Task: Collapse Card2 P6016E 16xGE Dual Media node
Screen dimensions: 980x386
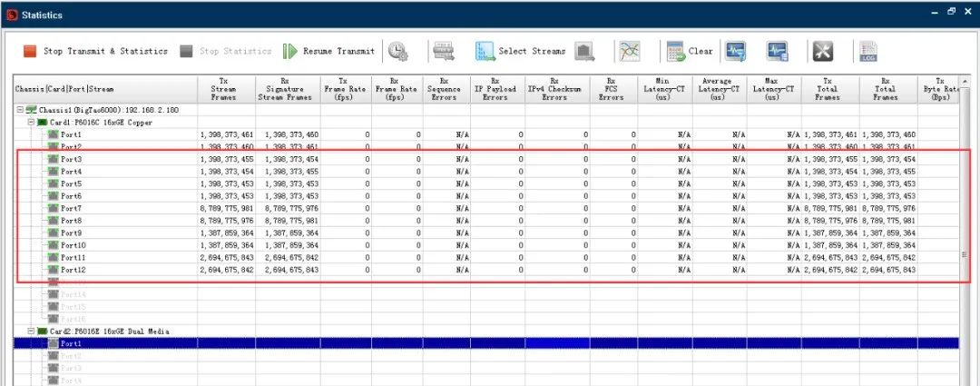Action: point(32,332)
